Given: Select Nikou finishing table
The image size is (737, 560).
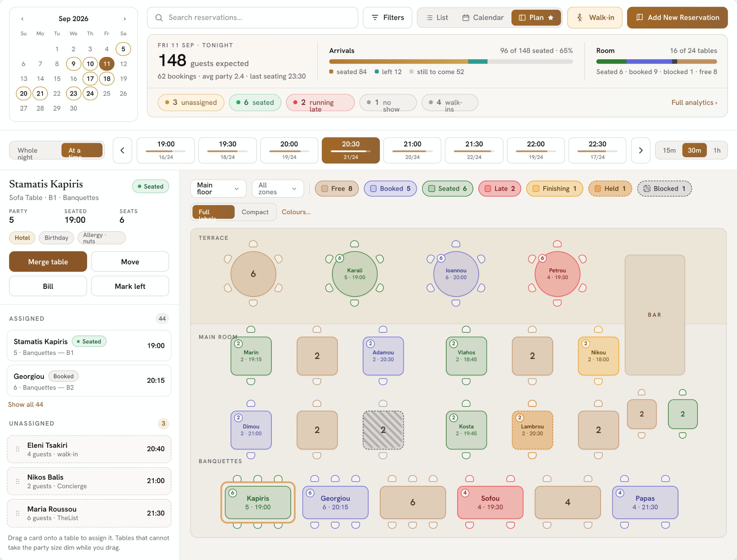Looking at the screenshot, I should tap(598, 356).
